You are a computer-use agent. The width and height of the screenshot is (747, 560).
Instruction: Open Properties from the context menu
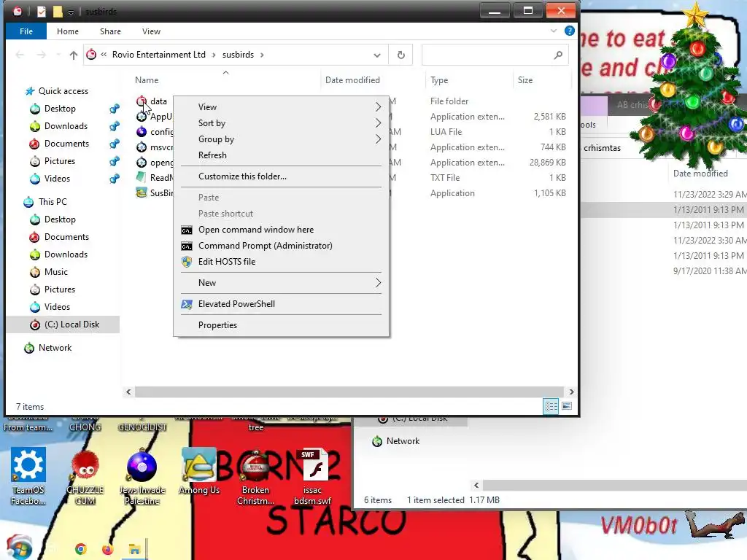point(281,325)
